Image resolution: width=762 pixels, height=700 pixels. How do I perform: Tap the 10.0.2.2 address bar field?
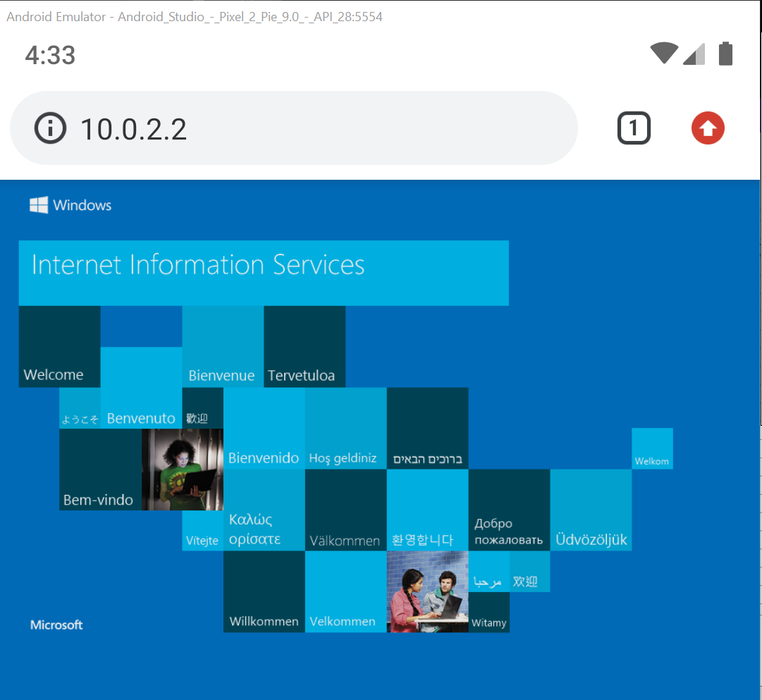293,128
